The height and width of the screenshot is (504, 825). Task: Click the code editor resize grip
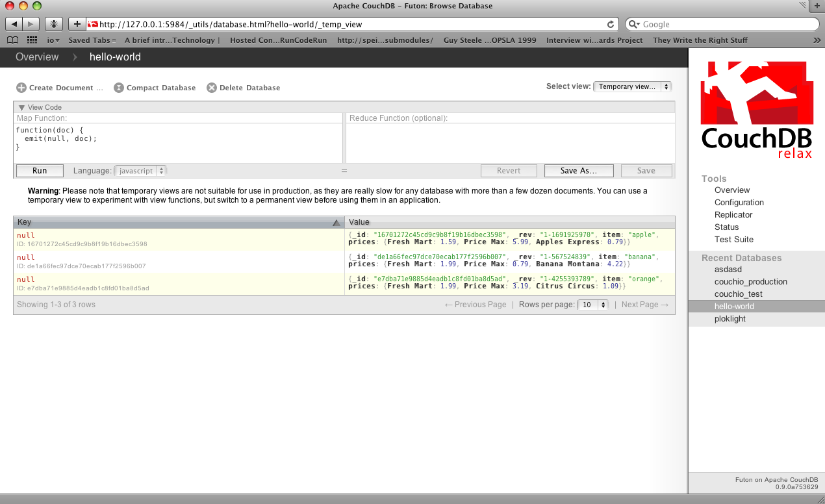(344, 171)
